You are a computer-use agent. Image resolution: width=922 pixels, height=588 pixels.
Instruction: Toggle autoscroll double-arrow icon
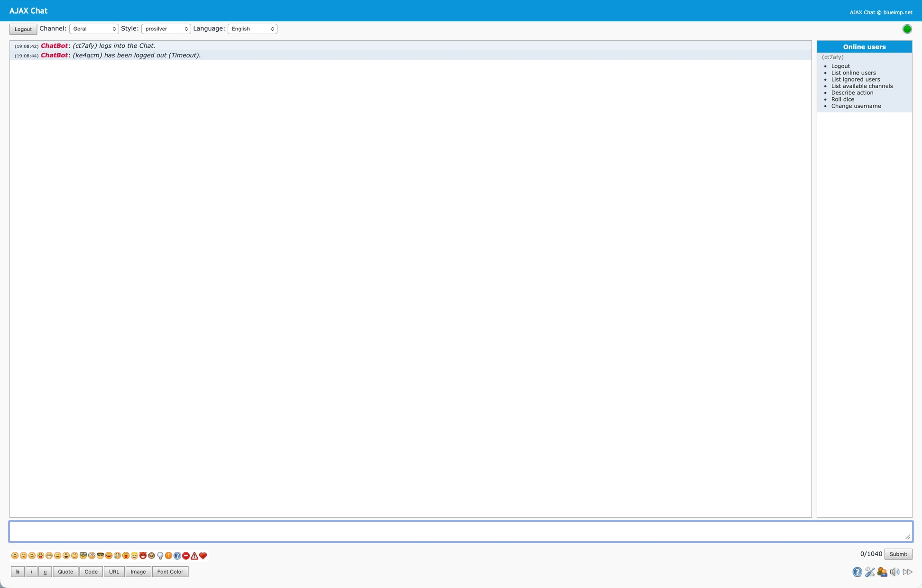pyautogui.click(x=907, y=572)
